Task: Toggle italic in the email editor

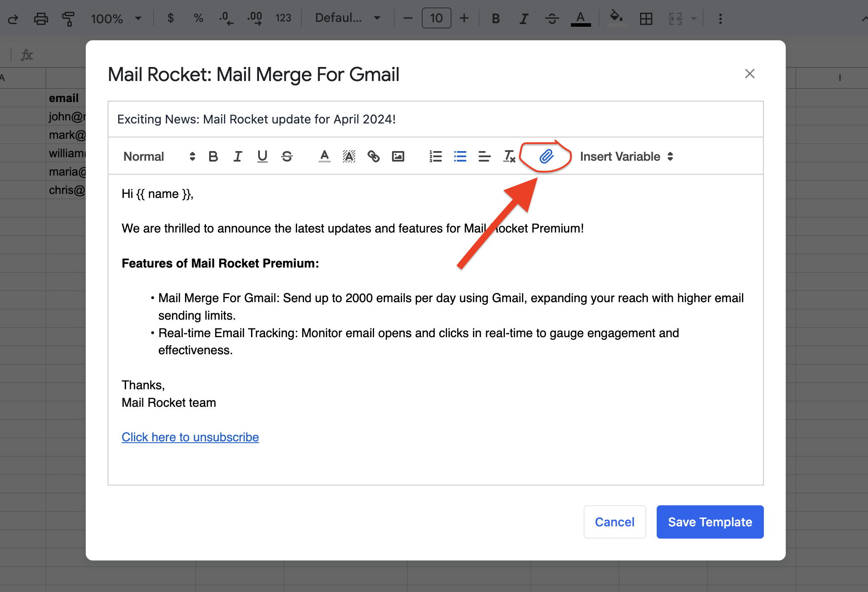Action: pyautogui.click(x=238, y=156)
